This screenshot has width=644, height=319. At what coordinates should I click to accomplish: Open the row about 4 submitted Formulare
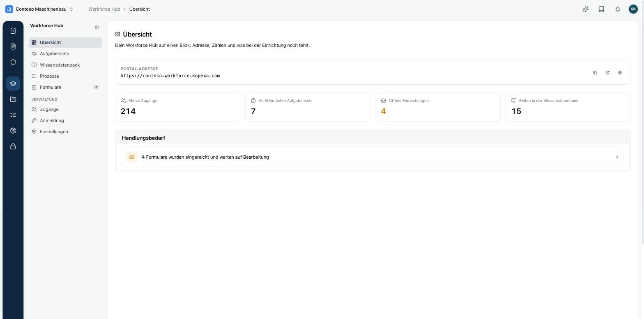[373, 157]
